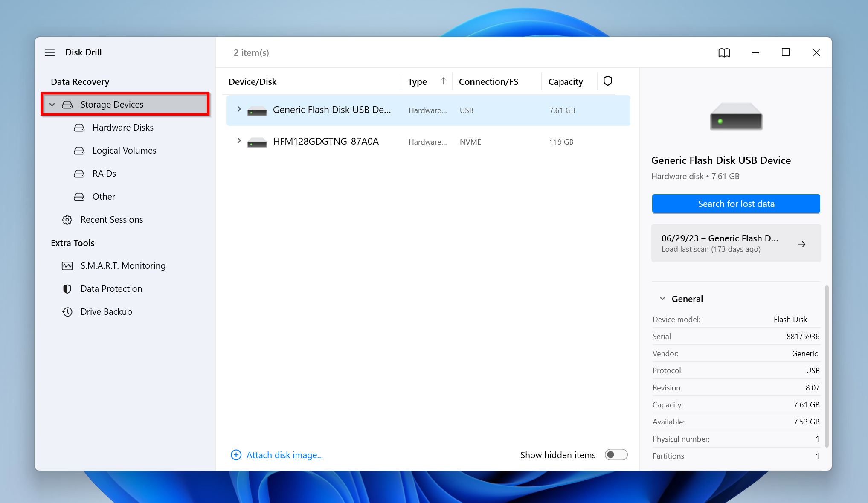
Task: Open Recent Sessions
Action: (112, 220)
